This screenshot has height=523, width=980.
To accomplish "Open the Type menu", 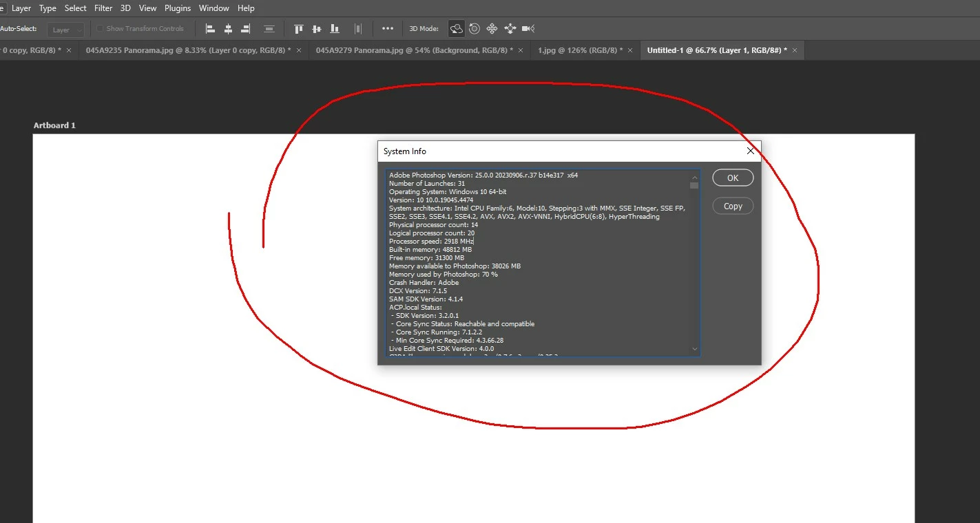I will (48, 8).
